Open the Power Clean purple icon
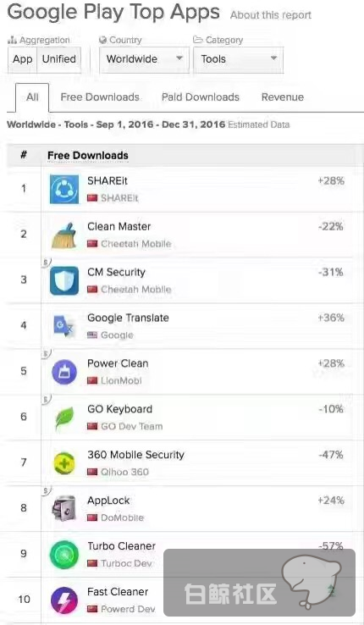Screen dimensions: 364x625 point(64,372)
